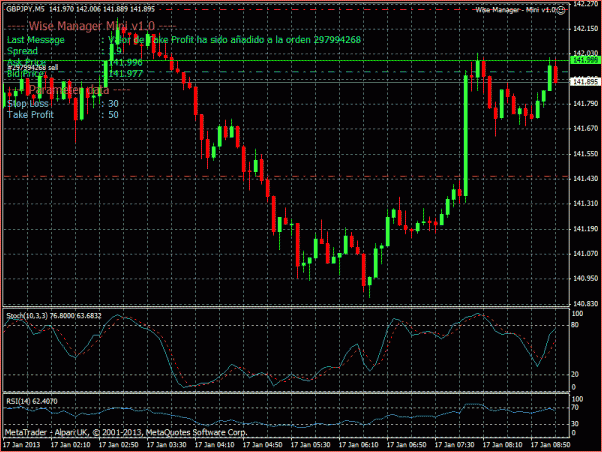Click the '17 Jan 02:10' time axis label
The height and width of the screenshot is (452, 602).
71,445
